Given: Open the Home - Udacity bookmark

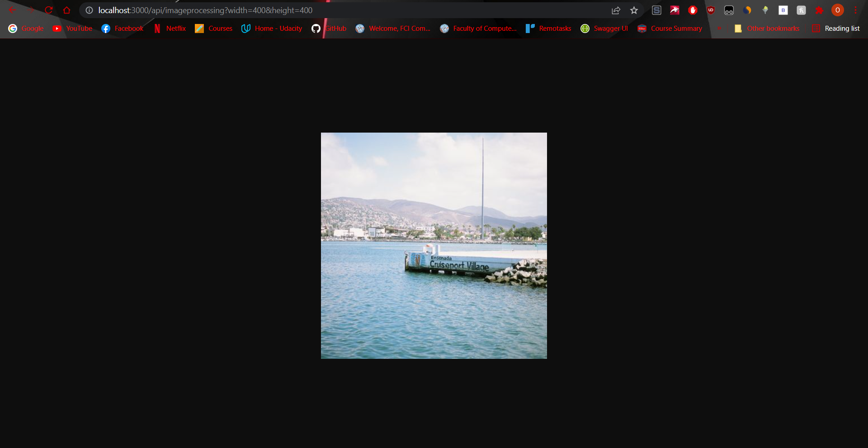Looking at the screenshot, I should (x=272, y=29).
